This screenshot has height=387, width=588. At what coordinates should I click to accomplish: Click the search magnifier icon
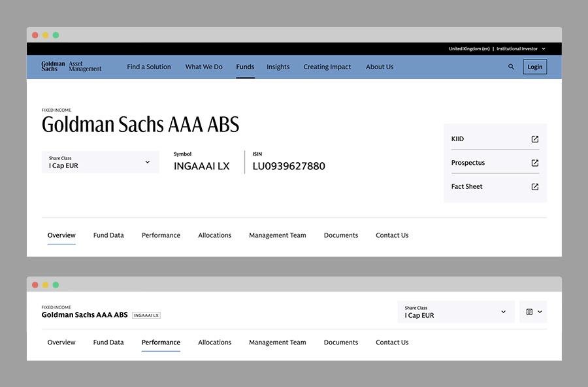coord(511,67)
